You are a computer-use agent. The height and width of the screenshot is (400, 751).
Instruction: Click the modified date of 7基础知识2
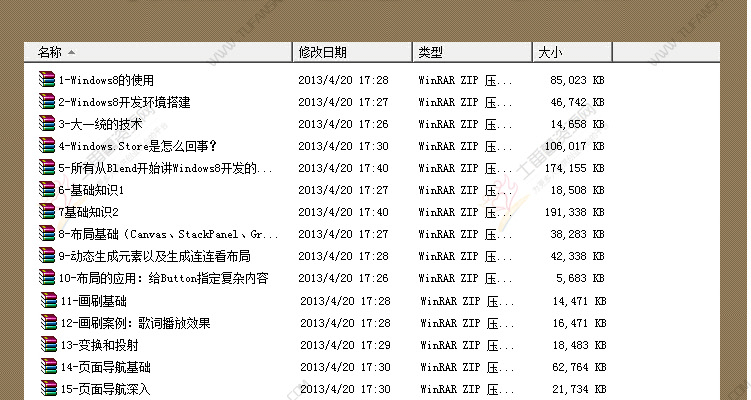343,212
